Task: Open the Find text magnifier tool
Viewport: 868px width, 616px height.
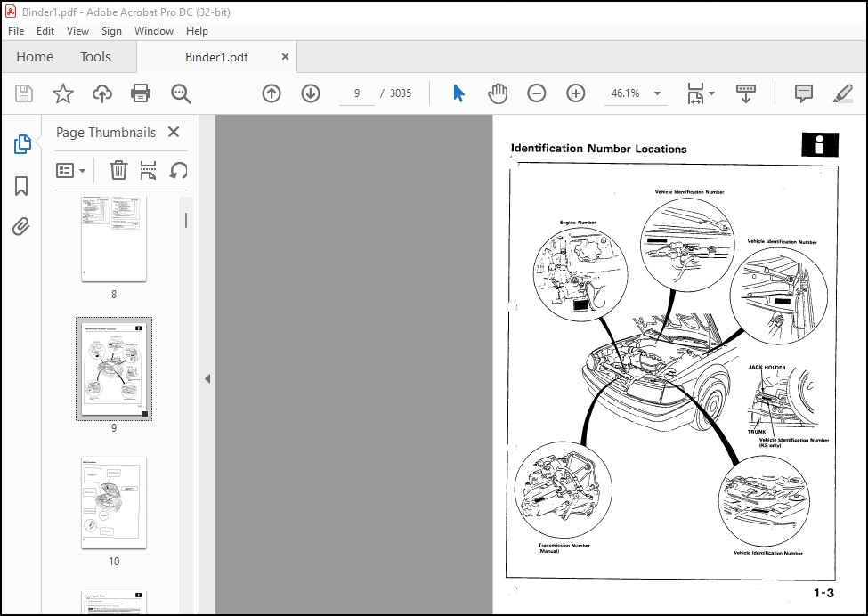Action: pyautogui.click(x=181, y=93)
